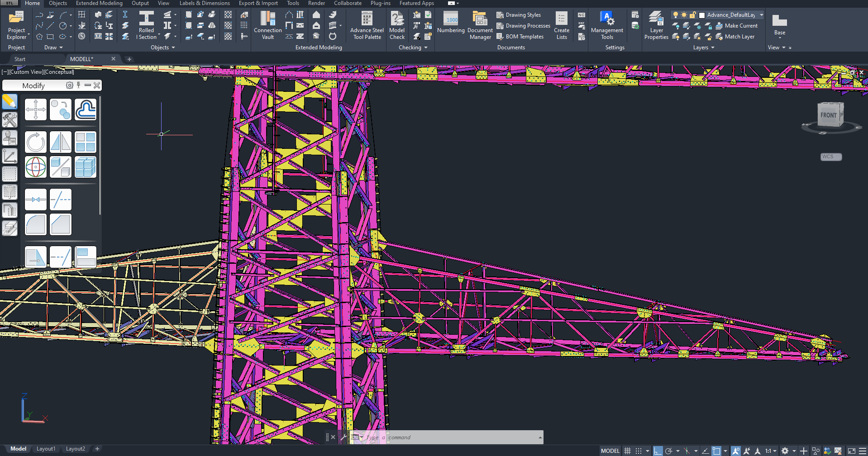Screen dimensions: 868x456
Task: Click the FRONT face of ViewCube
Action: (829, 115)
